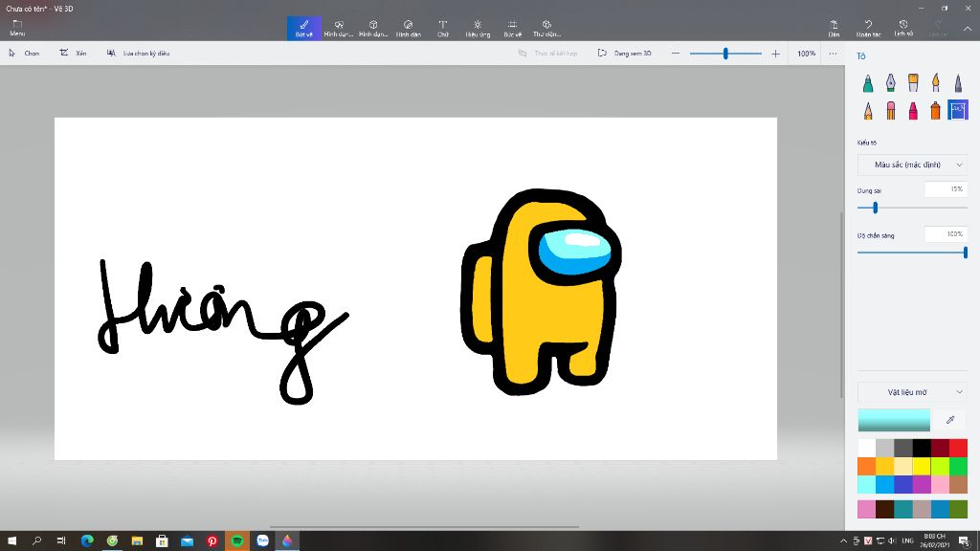Open File Explorer from the taskbar

137,541
